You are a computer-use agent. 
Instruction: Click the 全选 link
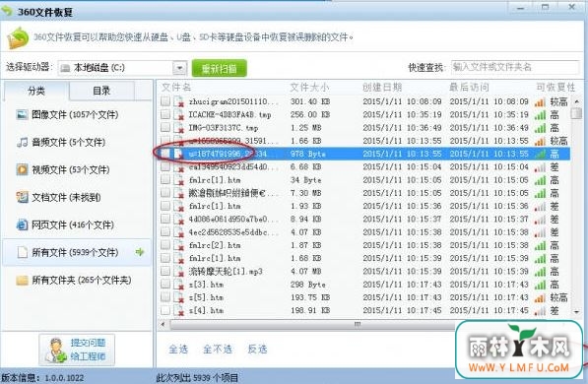click(x=178, y=350)
